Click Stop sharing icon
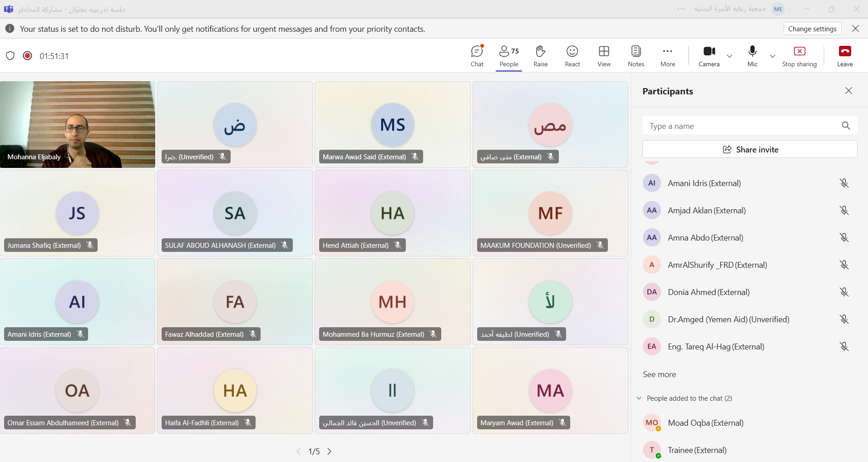 click(x=799, y=56)
